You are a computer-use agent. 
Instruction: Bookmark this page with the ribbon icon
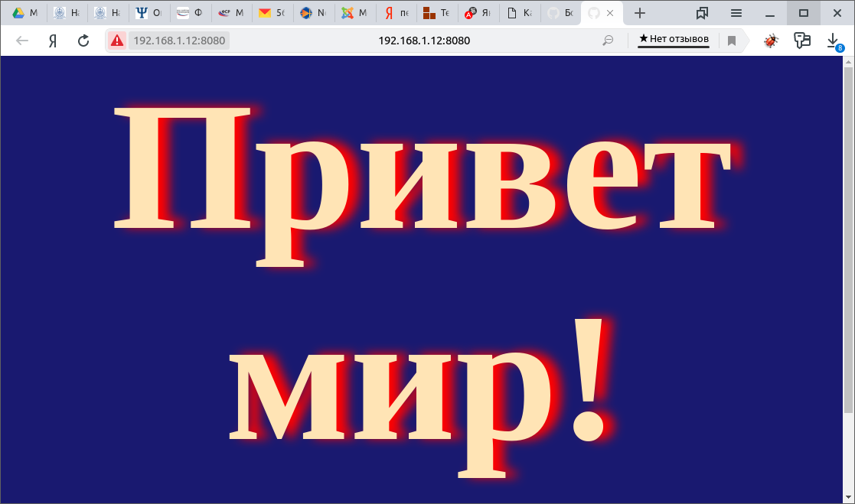(x=732, y=41)
